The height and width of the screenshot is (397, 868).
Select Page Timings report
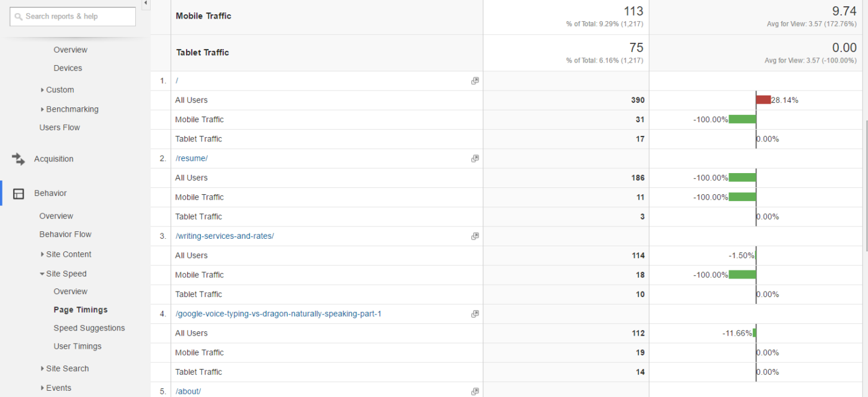click(x=81, y=310)
